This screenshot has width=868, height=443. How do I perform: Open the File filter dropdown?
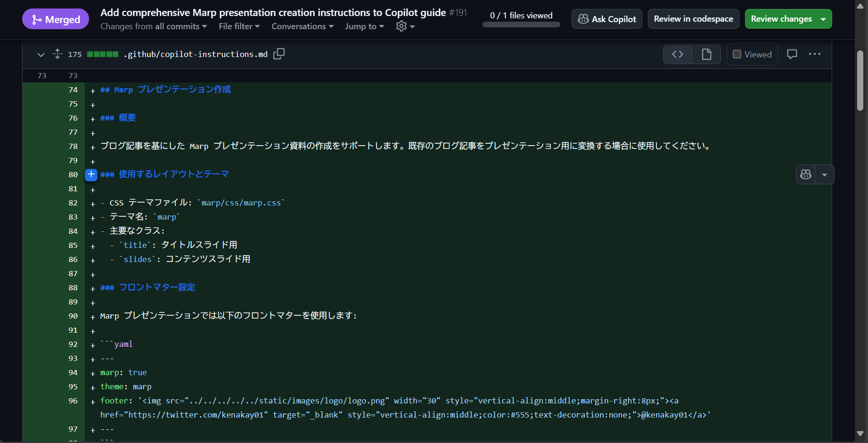click(239, 26)
